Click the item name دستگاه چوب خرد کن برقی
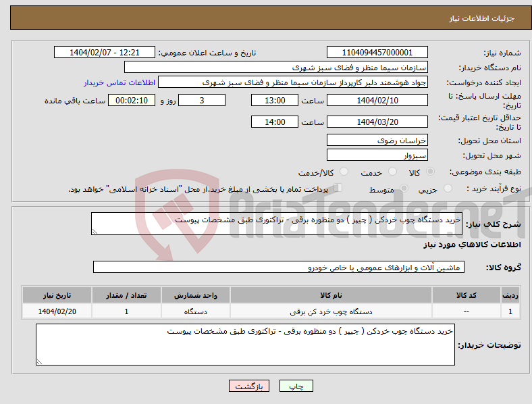This screenshot has width=532, height=404. coord(331,311)
